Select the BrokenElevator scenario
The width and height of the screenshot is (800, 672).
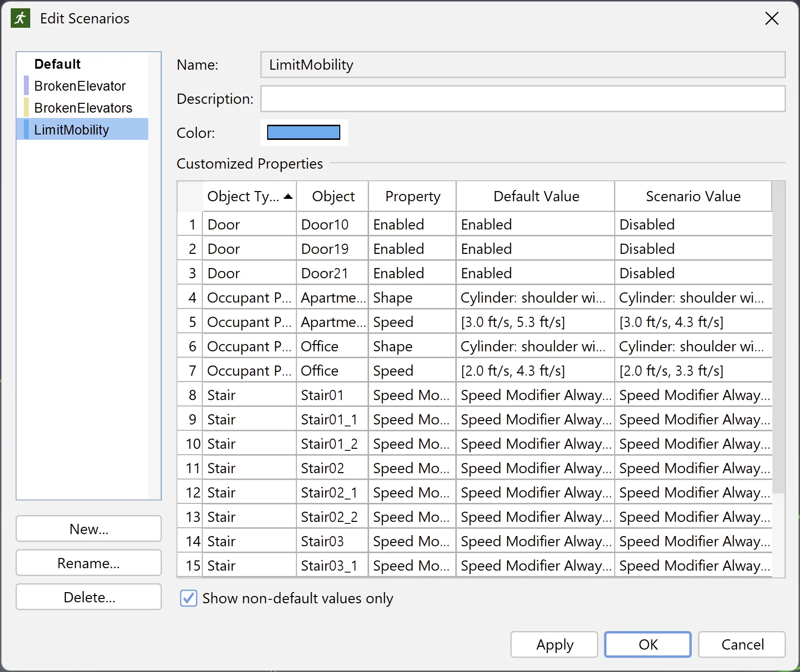(x=83, y=86)
